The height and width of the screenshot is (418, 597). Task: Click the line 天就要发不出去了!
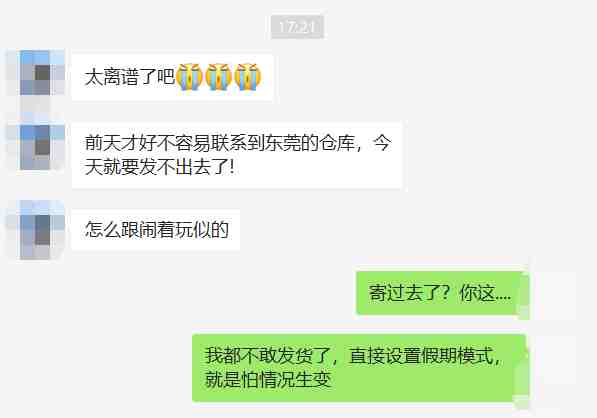[x=160, y=167]
